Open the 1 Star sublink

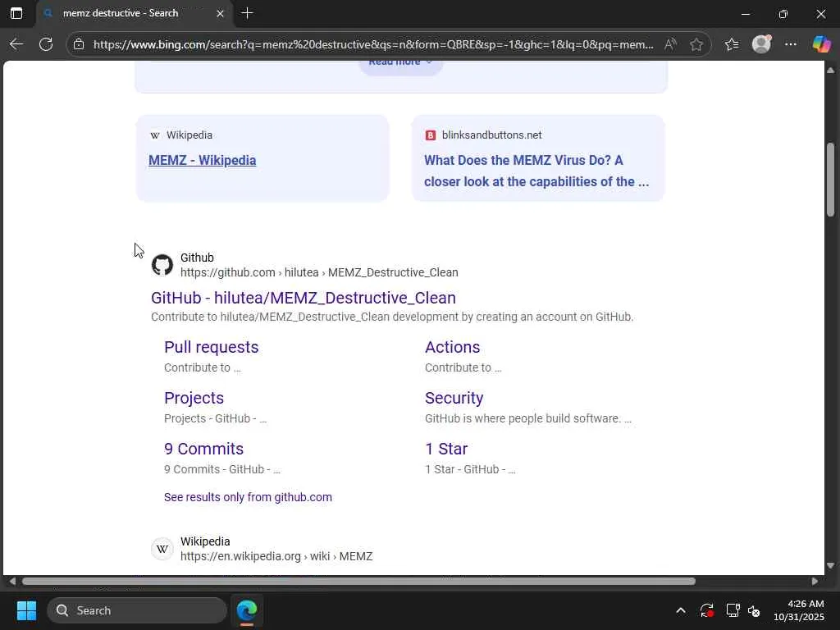click(446, 449)
